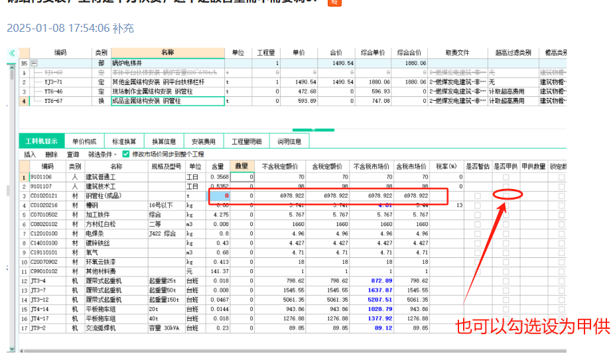Click material code C07010502

44,215
